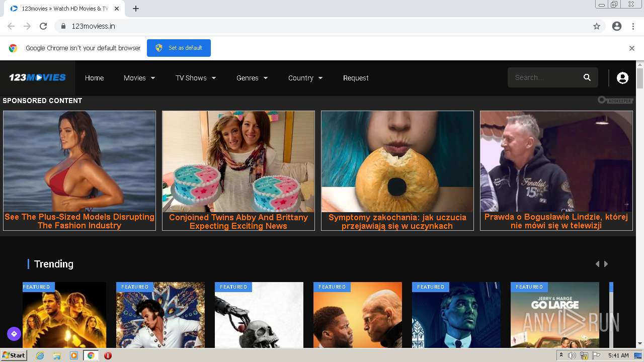Expand the Country dropdown menu
Viewport: 644px width, 362px height.
click(x=305, y=78)
